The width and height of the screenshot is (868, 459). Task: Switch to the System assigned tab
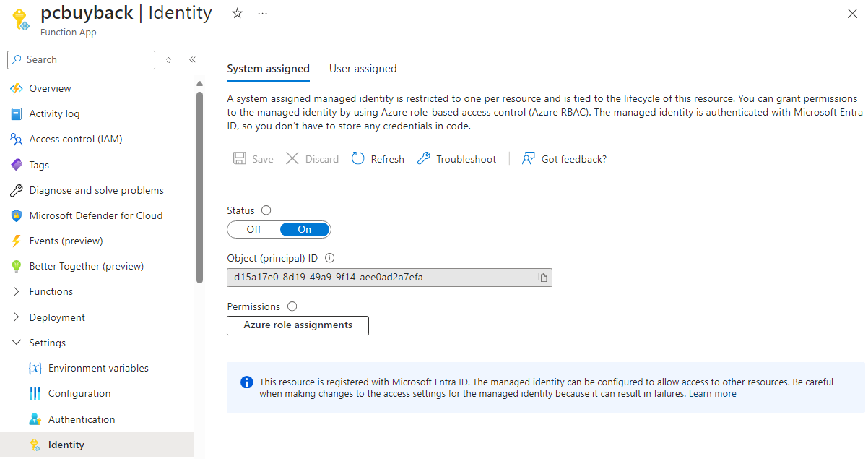[268, 69]
